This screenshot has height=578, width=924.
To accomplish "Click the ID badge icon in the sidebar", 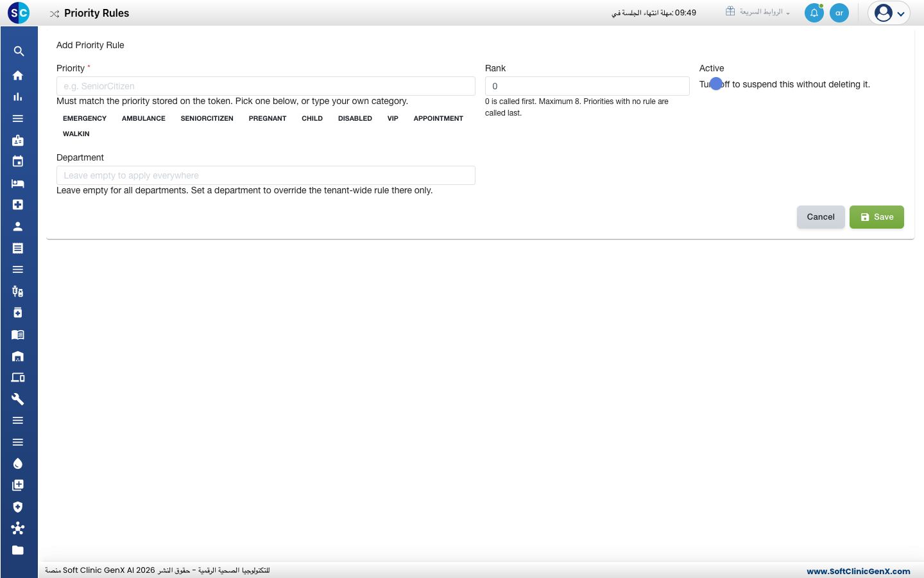I will (18, 140).
